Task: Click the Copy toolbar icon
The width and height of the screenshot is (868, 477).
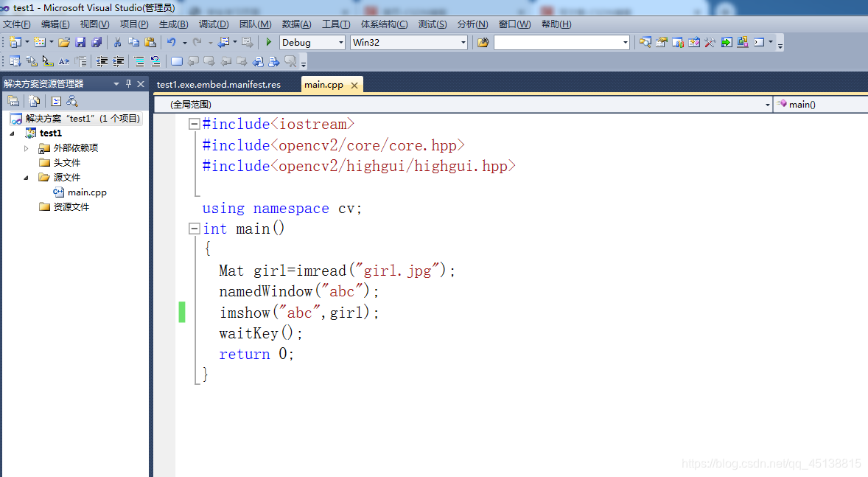Action: [133, 42]
